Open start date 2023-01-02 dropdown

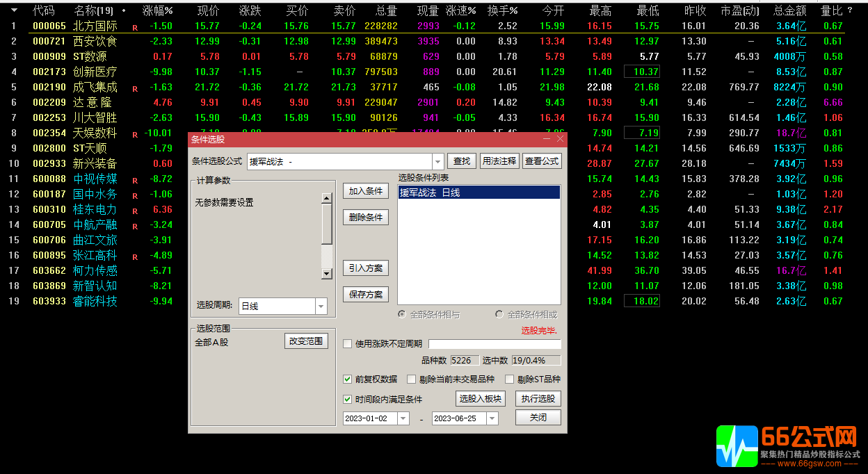pyautogui.click(x=403, y=418)
